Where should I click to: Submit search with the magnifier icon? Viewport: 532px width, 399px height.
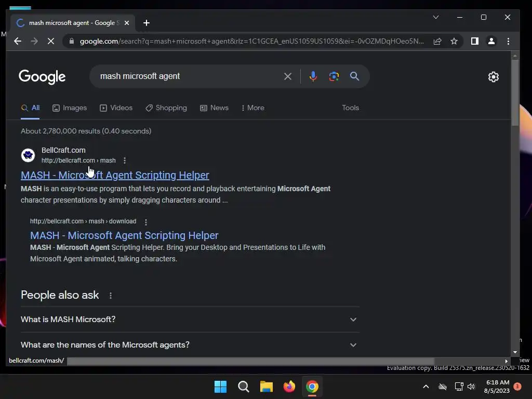354,76
